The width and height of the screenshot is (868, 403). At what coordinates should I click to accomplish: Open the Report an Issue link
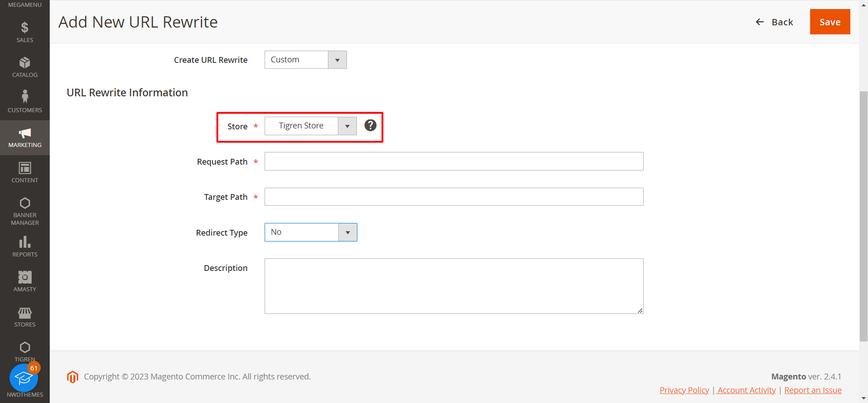coord(812,390)
